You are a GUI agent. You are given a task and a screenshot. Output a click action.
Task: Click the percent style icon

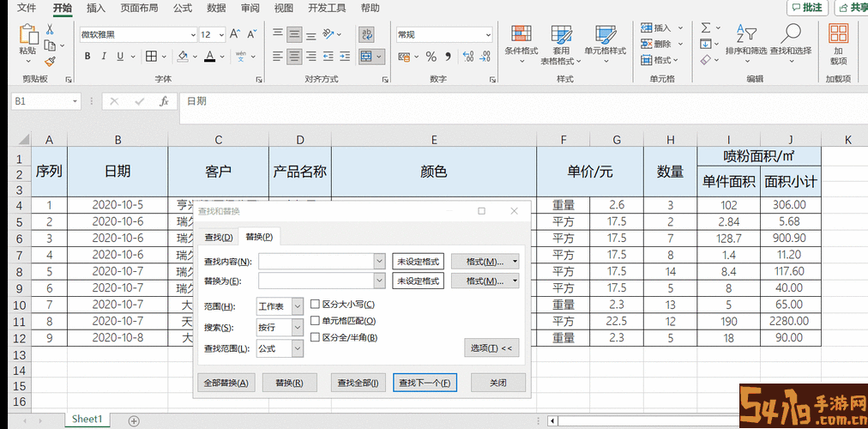[x=431, y=56]
